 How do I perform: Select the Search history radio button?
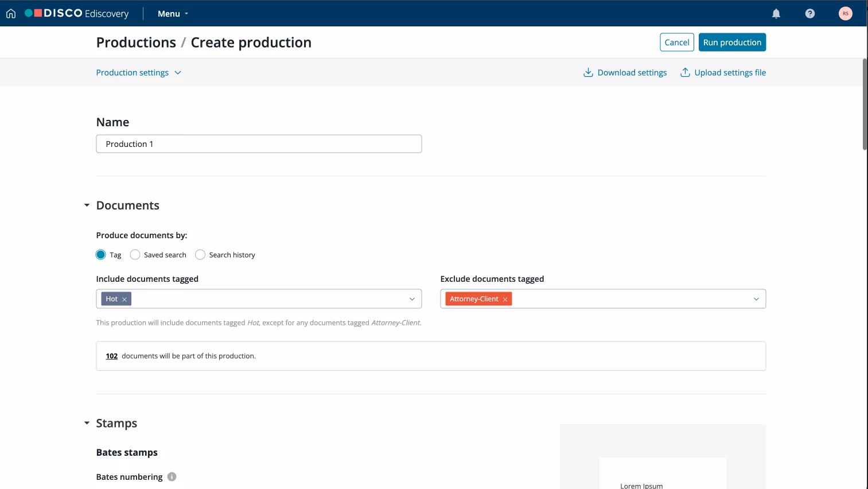tap(200, 254)
